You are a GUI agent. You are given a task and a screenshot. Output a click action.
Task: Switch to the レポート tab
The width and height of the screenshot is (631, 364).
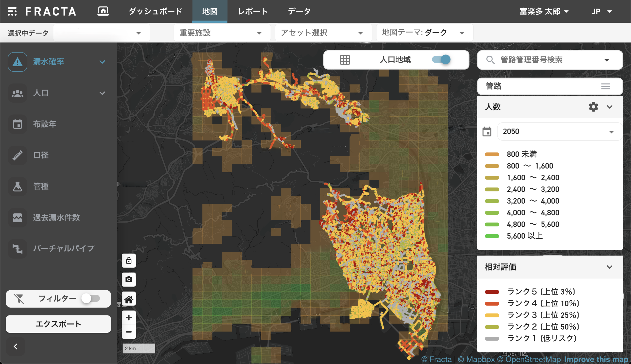252,11
